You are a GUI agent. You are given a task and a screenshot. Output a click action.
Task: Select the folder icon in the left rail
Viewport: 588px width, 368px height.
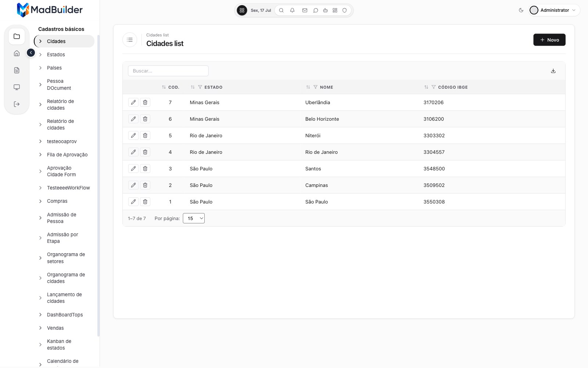coord(17,36)
